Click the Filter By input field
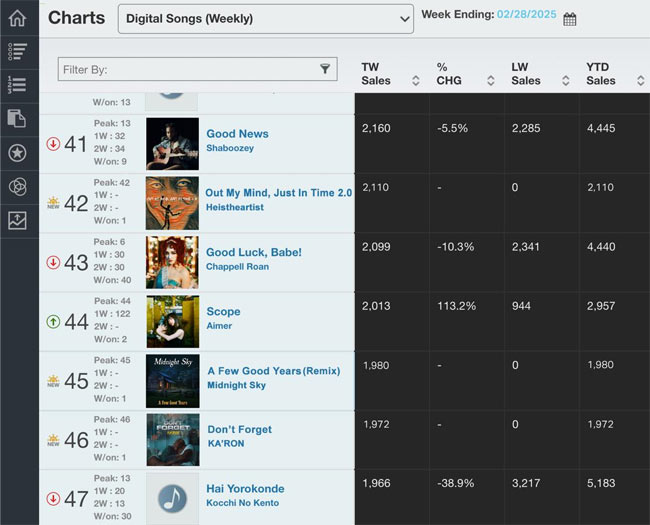Viewport: 650px width, 525px height. pyautogui.click(x=197, y=69)
